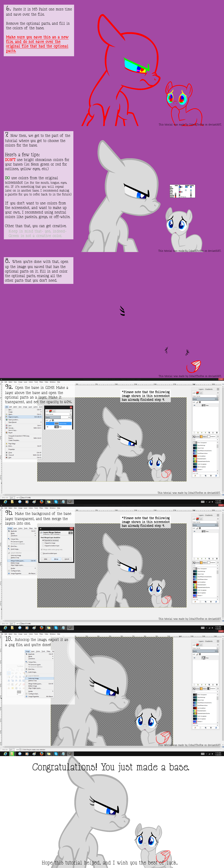Viewport: 224px width, 868px height.
Task: Click Cancel in Layers Merge Options dialog
Action: pyautogui.click(x=67, y=559)
